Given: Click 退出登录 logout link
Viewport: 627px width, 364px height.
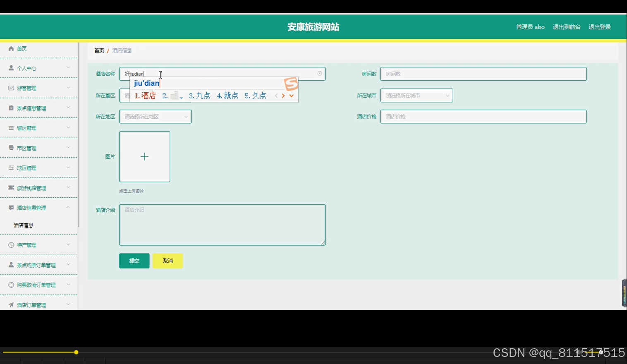Looking at the screenshot, I should tap(600, 27).
